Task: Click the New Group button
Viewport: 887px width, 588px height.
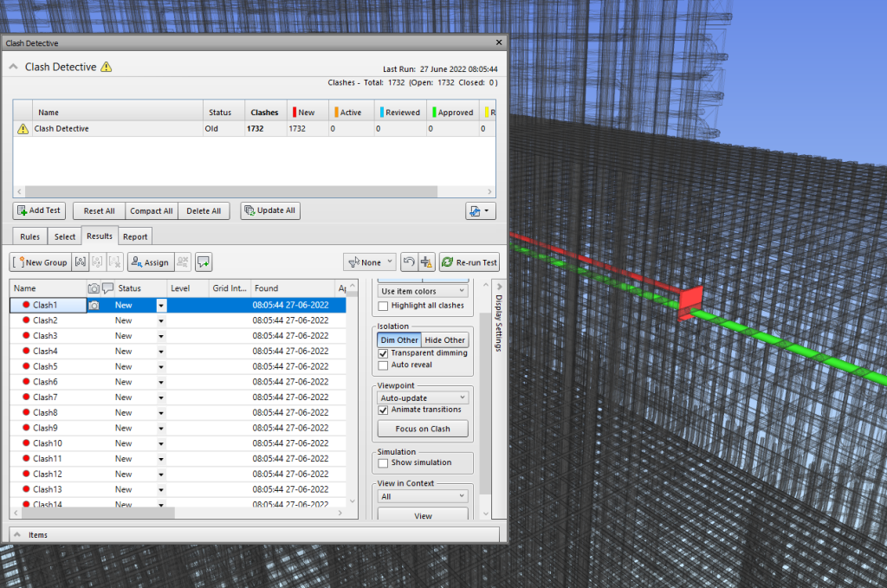Action: (40, 262)
